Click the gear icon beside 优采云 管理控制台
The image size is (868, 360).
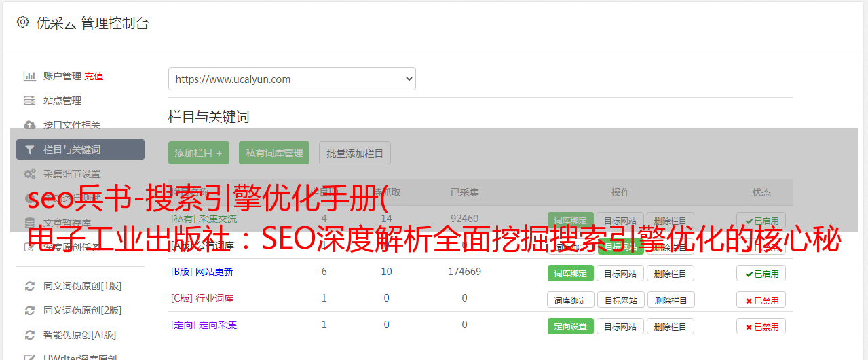tap(23, 22)
